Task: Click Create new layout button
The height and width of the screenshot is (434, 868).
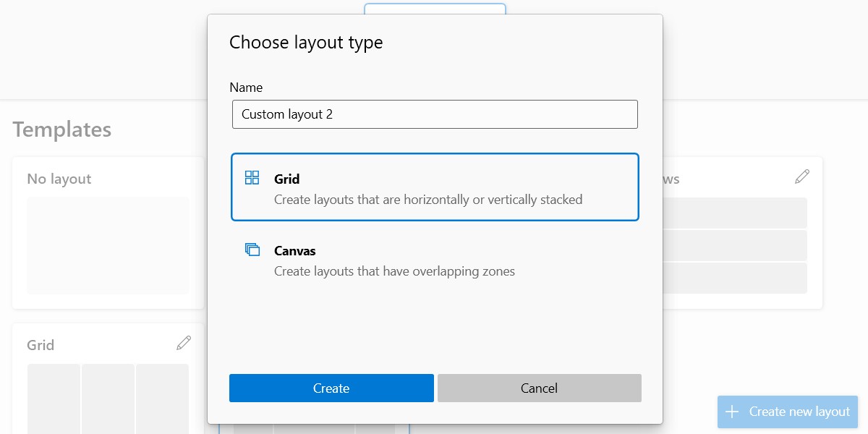Action: click(x=787, y=412)
